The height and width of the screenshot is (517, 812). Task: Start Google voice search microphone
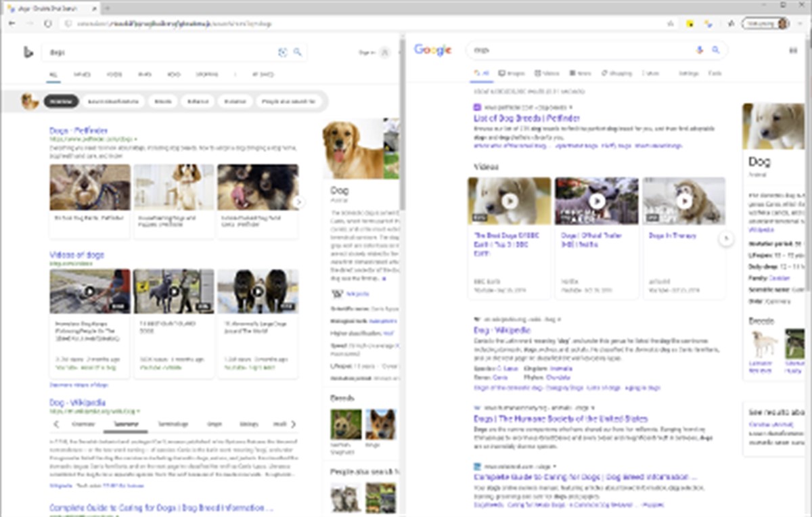coord(700,50)
